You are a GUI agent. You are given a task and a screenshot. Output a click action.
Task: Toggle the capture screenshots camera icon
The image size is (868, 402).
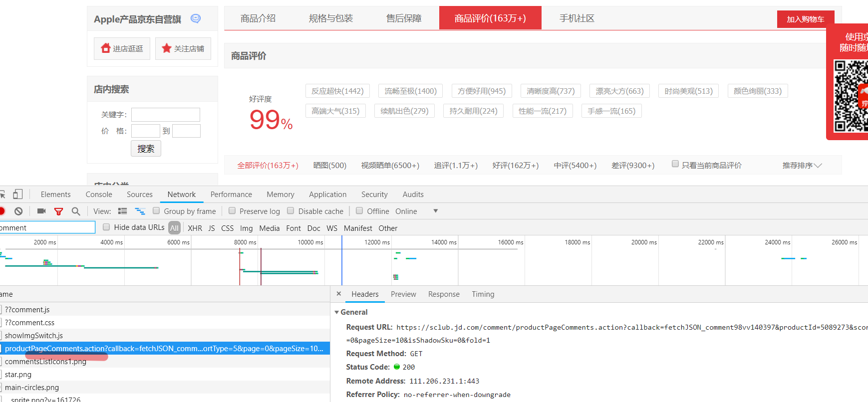pos(41,211)
